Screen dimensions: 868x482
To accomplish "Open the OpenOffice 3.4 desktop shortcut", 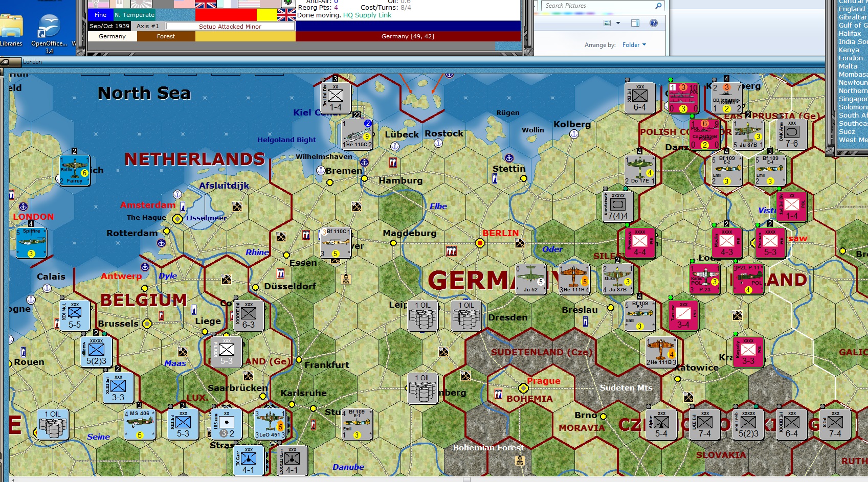I will point(49,33).
